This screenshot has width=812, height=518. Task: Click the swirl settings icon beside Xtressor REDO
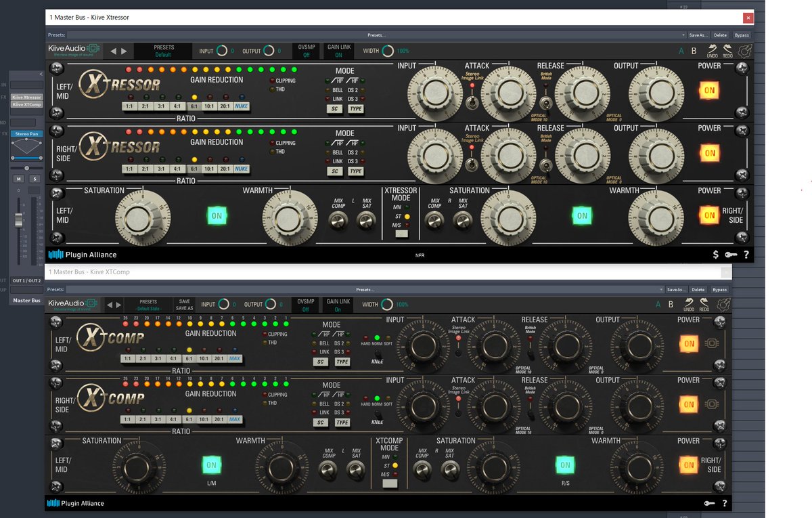point(745,51)
